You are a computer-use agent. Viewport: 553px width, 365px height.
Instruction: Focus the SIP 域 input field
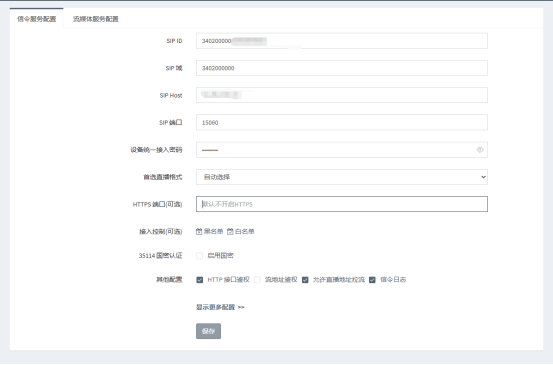point(342,68)
